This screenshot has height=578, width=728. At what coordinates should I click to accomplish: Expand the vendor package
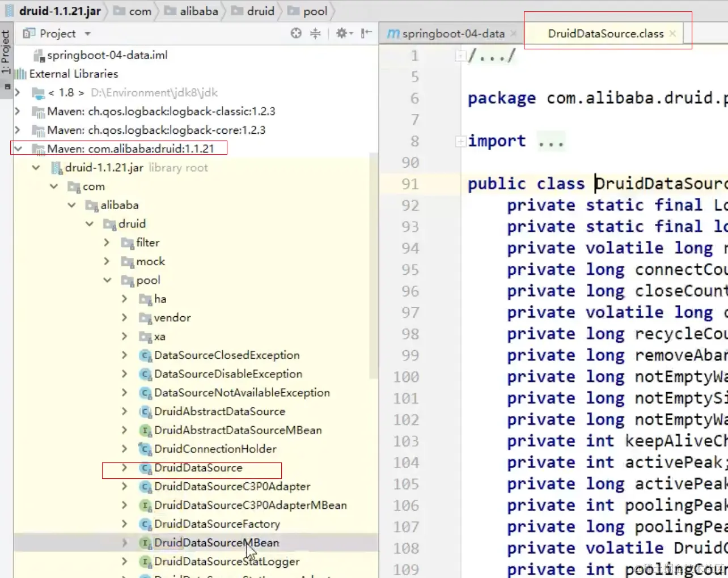125,317
